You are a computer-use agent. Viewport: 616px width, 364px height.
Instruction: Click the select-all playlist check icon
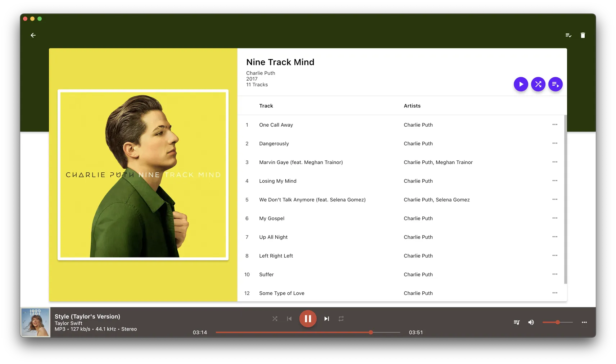pos(568,35)
